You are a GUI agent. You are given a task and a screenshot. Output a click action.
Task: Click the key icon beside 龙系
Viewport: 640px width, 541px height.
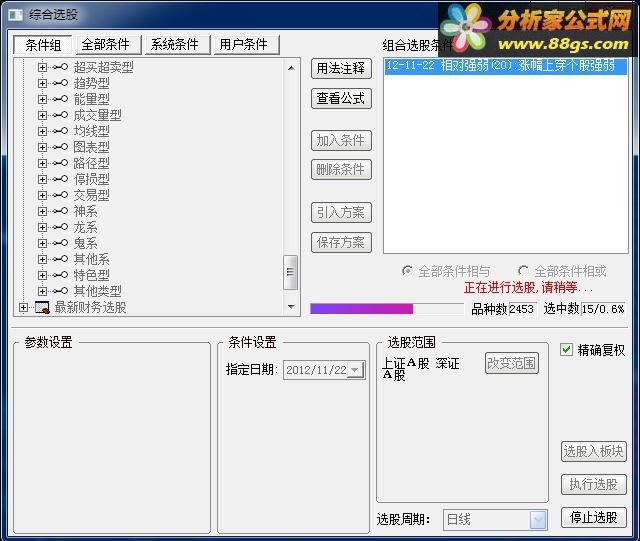(60, 227)
